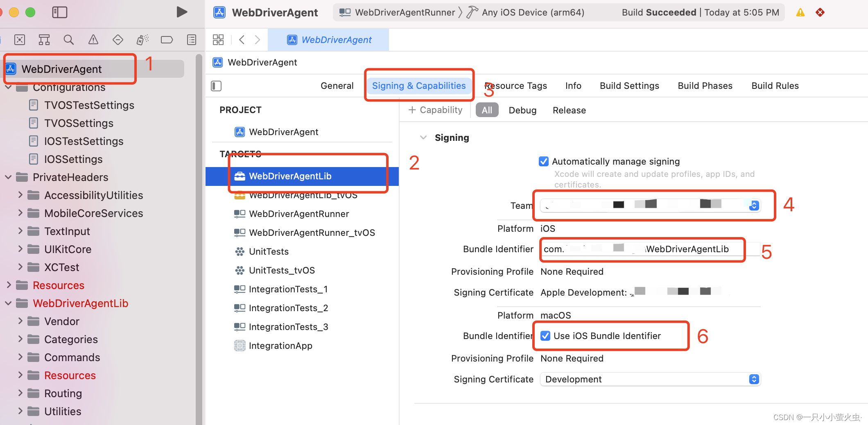
Task: Select the WebDriverAgentRunner scheme
Action: [398, 12]
